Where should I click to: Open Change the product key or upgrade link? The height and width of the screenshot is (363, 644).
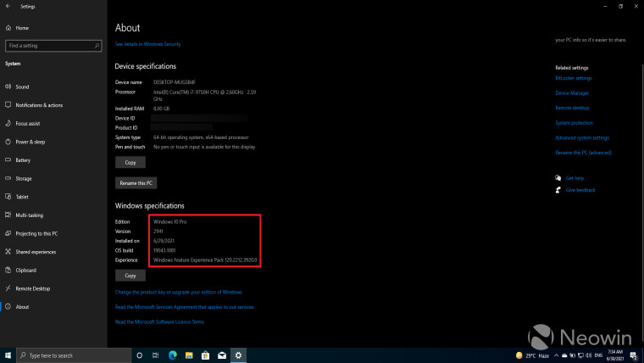coord(178,292)
